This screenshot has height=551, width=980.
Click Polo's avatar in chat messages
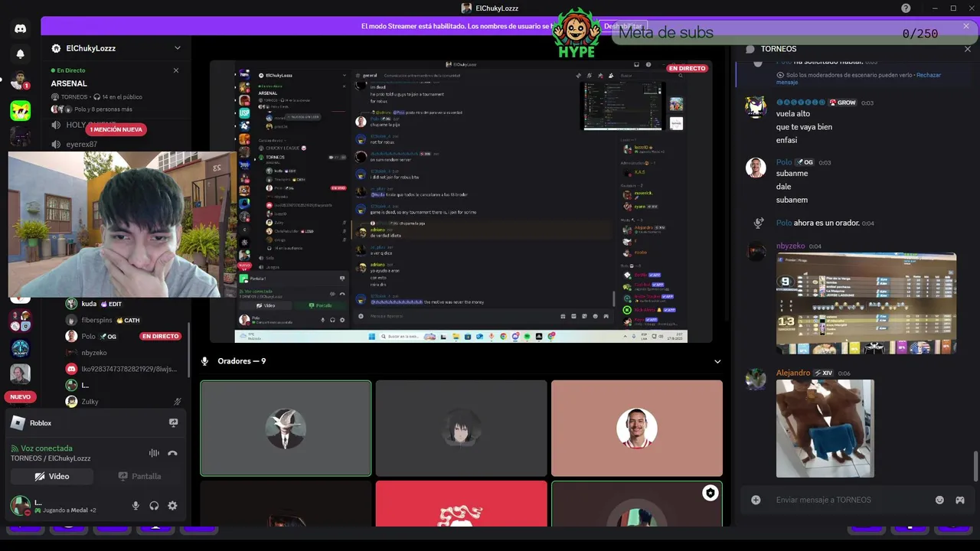click(756, 168)
